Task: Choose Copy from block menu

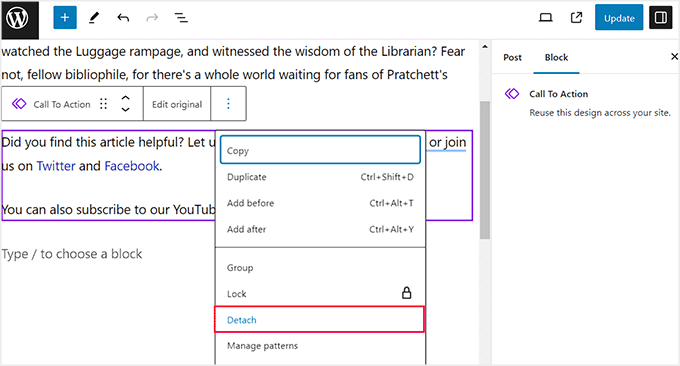Action: pyautogui.click(x=320, y=150)
